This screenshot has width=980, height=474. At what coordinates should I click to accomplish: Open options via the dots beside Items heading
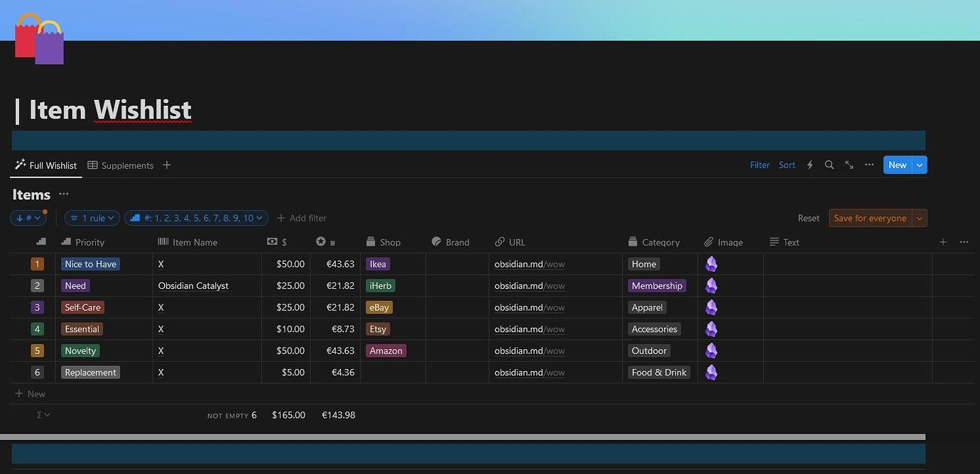[x=63, y=194]
